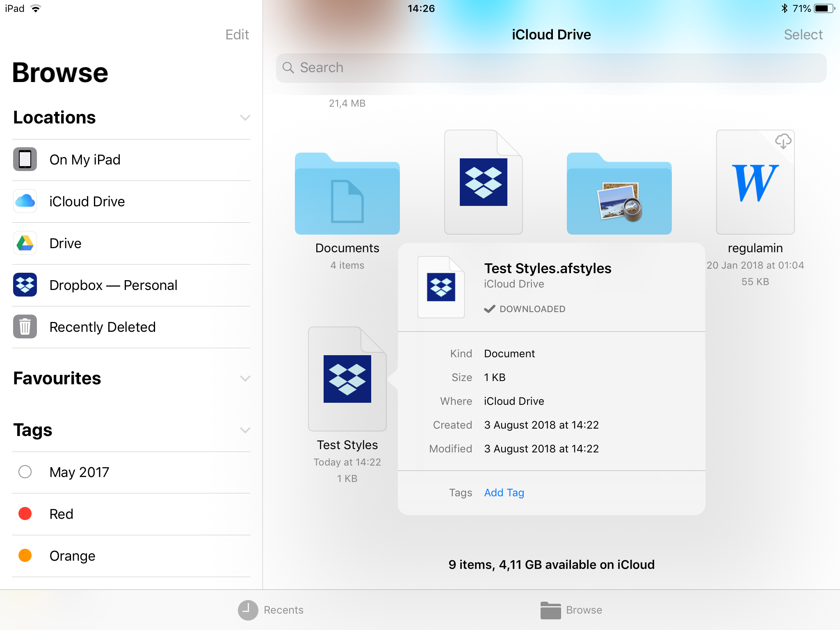Screen dimensions: 840x630
Task: Select the Orange tag color dot
Action: 25,555
